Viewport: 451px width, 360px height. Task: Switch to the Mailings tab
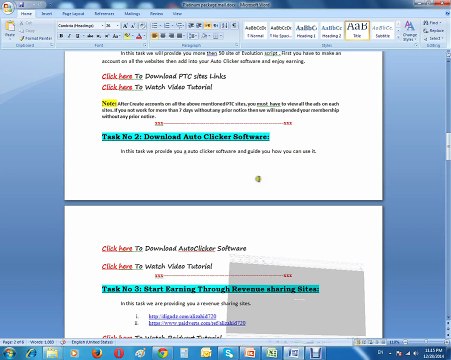click(132, 14)
